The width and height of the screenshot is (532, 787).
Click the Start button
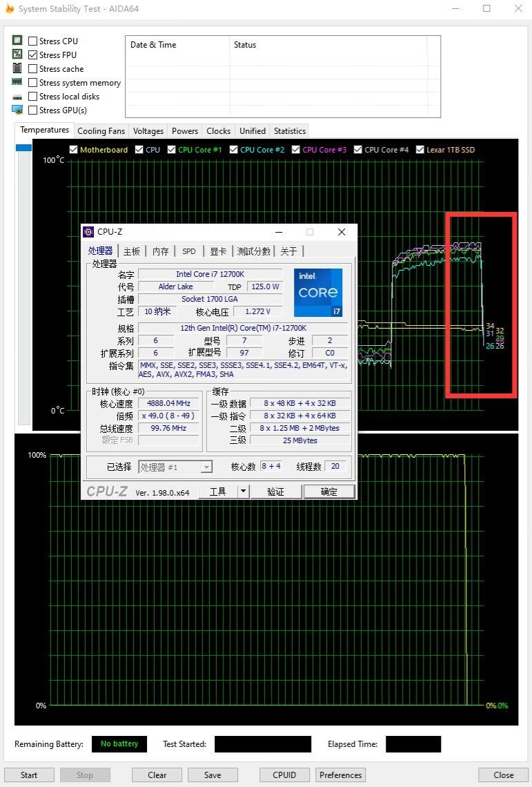point(28,775)
